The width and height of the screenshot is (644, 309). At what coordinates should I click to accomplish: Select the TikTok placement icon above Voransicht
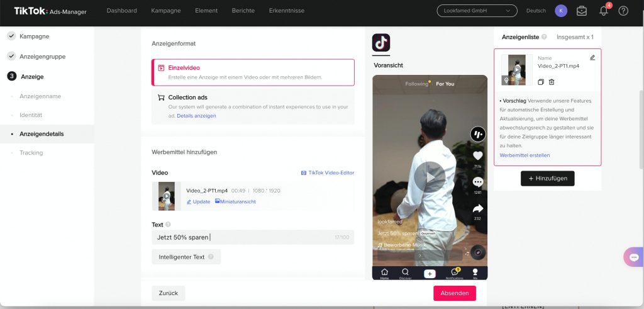pos(380,43)
